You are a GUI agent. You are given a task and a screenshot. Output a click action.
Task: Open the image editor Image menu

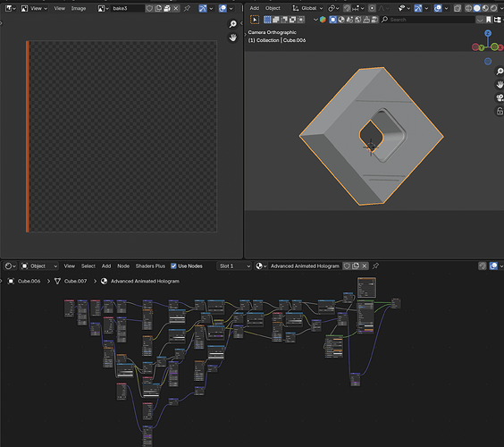point(79,8)
